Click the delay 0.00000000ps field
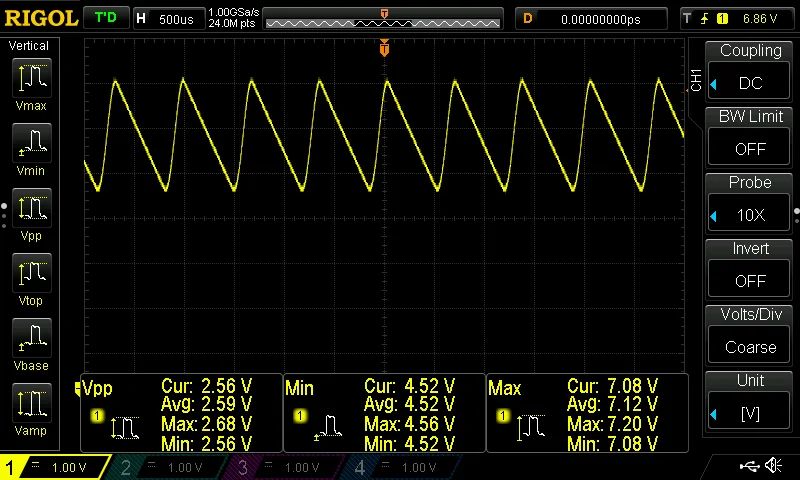 (x=591, y=19)
